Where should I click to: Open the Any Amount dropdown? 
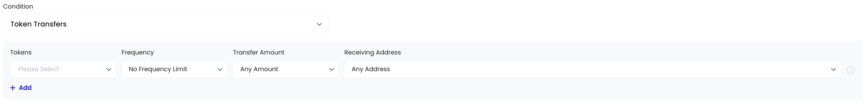pos(286,69)
